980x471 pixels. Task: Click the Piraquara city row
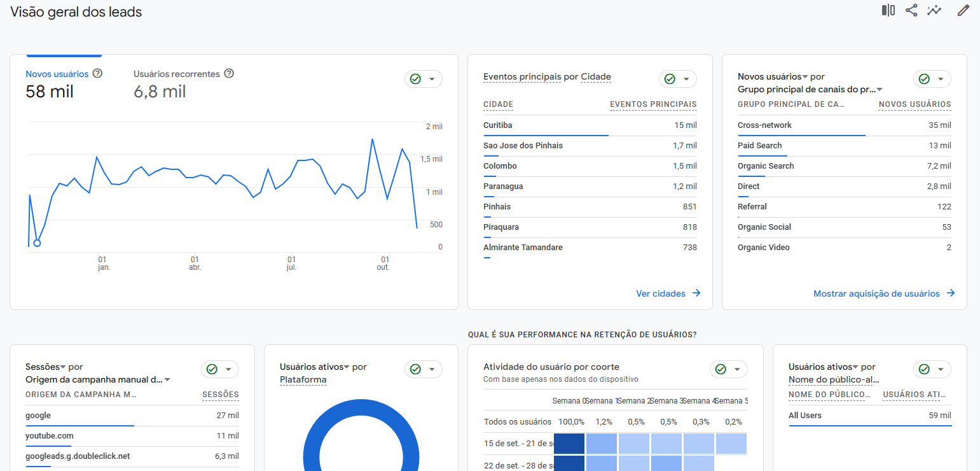[x=590, y=227]
